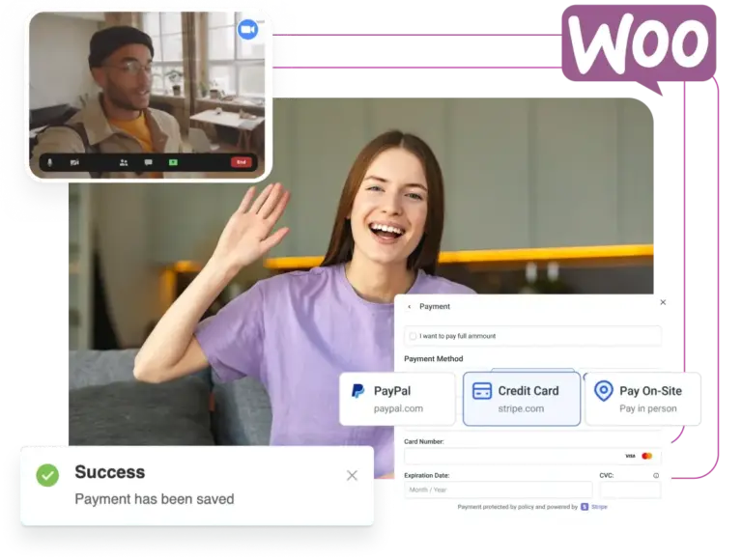This screenshot has height=560, width=742.
Task: Click the green success checkmark icon
Action: pos(47,475)
